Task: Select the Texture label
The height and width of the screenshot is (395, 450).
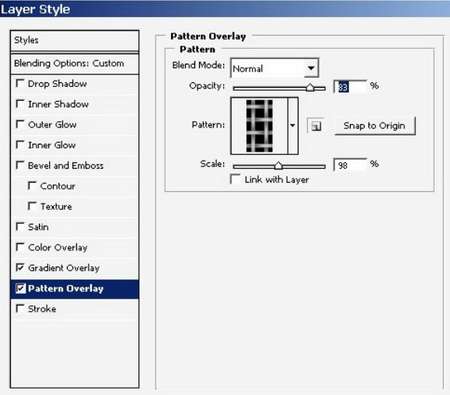Action: [56, 206]
